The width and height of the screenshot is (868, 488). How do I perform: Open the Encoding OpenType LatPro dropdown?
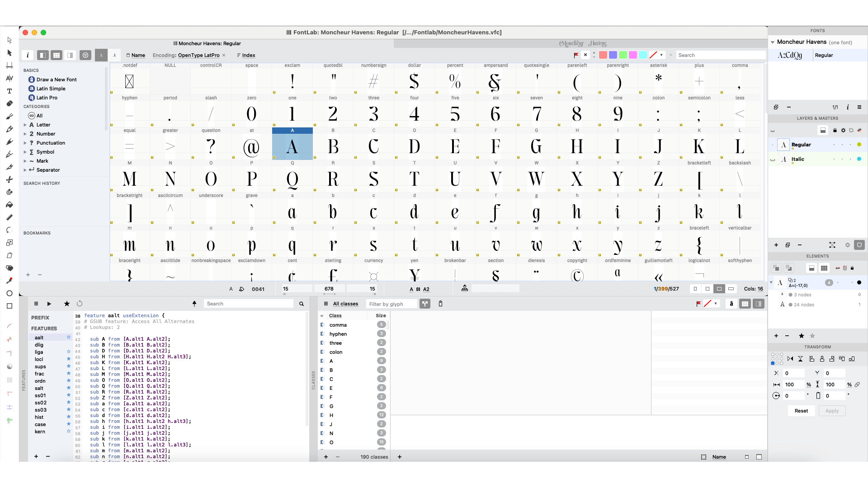click(x=198, y=55)
